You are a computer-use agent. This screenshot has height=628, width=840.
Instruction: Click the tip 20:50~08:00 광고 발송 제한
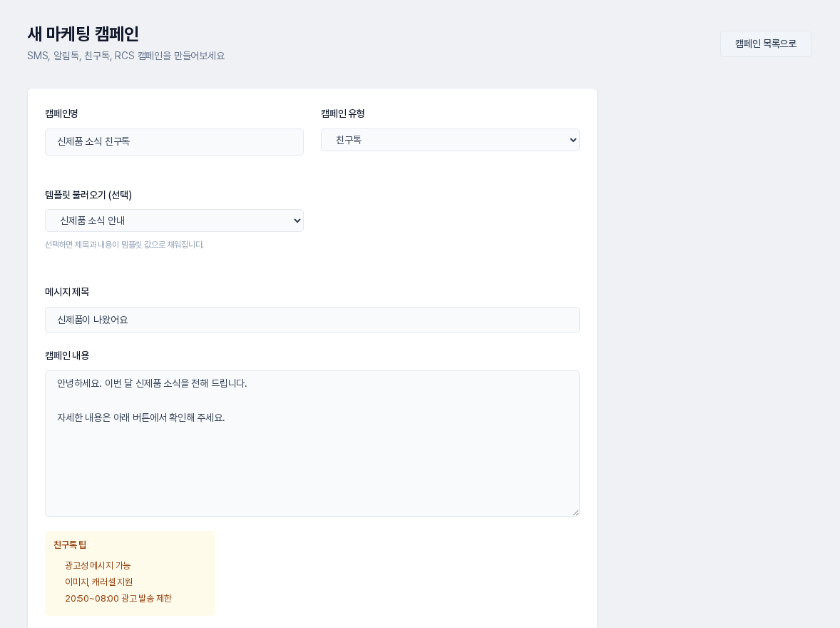[x=118, y=599]
